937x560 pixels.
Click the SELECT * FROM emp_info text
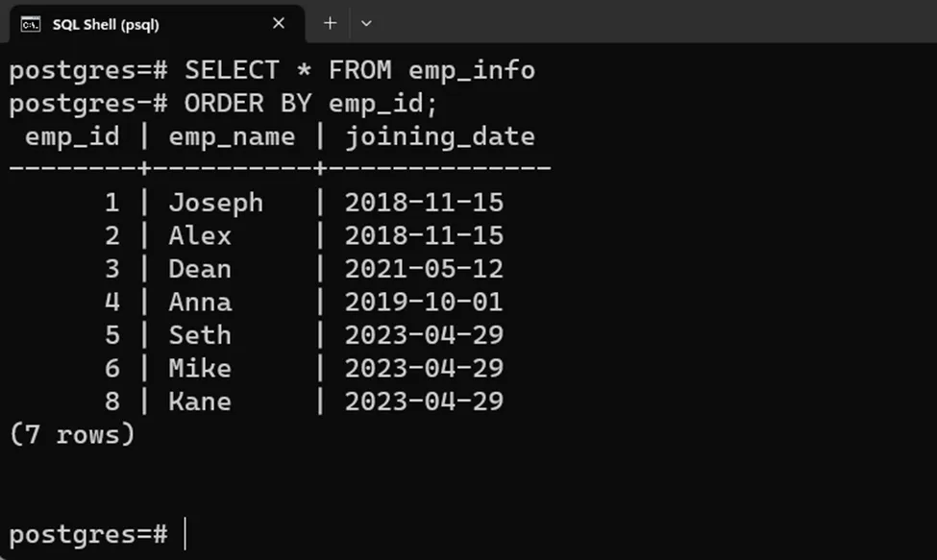click(359, 70)
